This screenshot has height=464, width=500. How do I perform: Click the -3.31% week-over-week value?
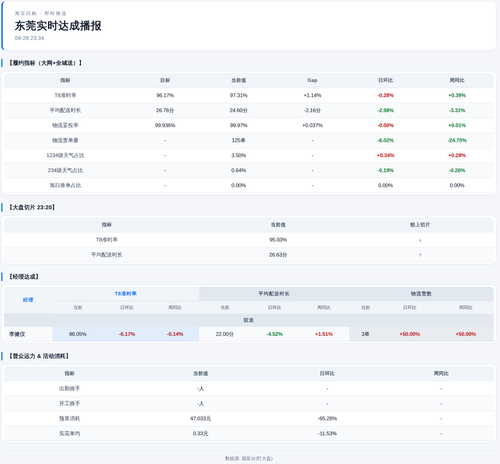pos(457,110)
